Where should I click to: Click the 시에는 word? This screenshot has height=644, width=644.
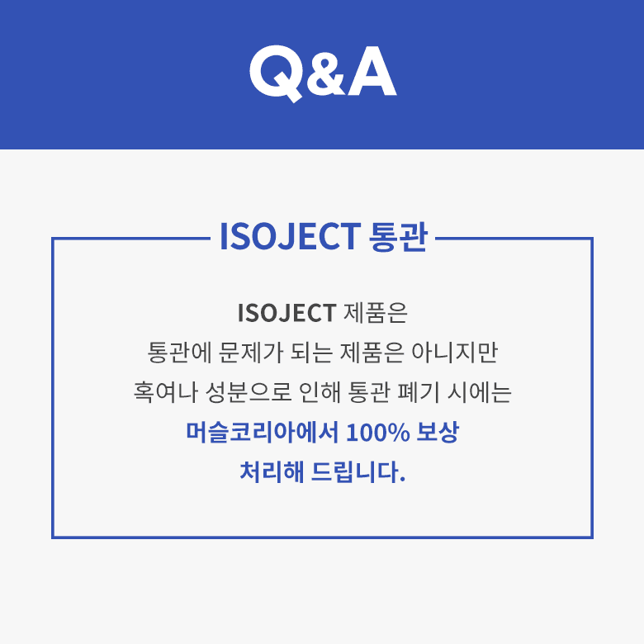pos(480,392)
